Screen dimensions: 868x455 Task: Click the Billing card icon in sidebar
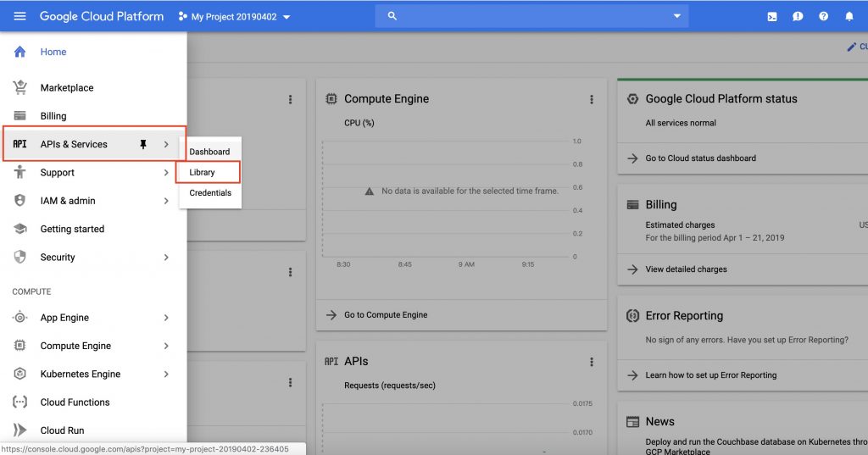click(x=20, y=116)
